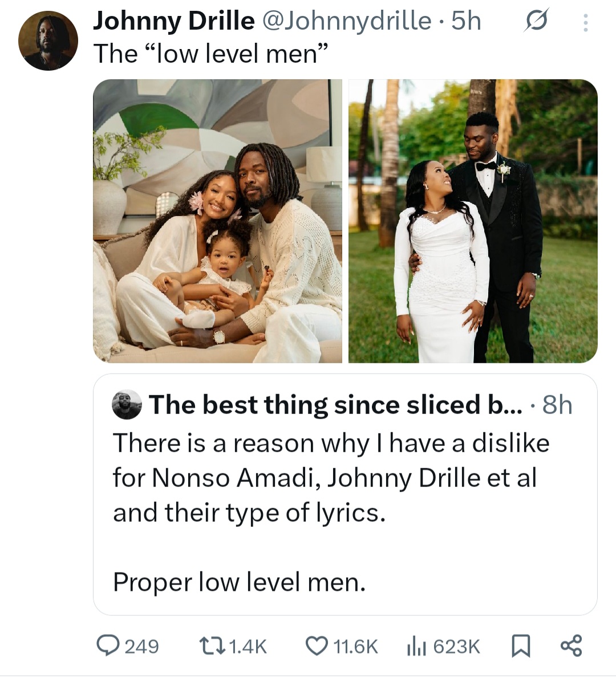Like the tweet with the heart icon
The height and width of the screenshot is (678, 616).
315,645
